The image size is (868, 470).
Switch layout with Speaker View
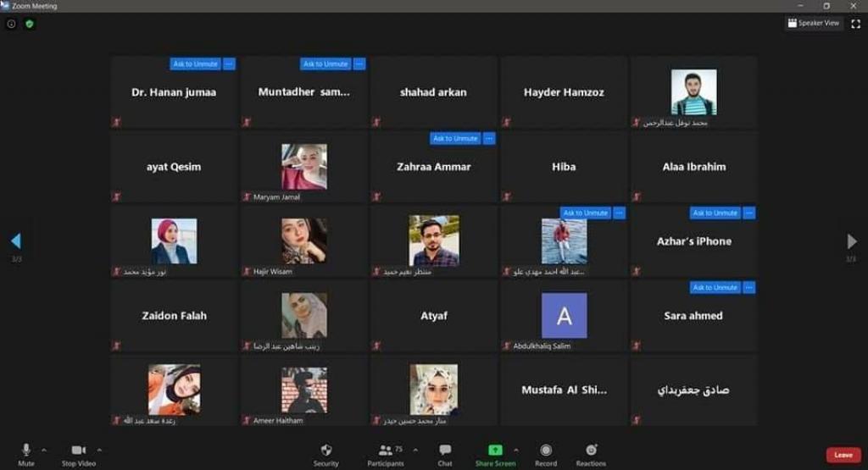(x=814, y=23)
